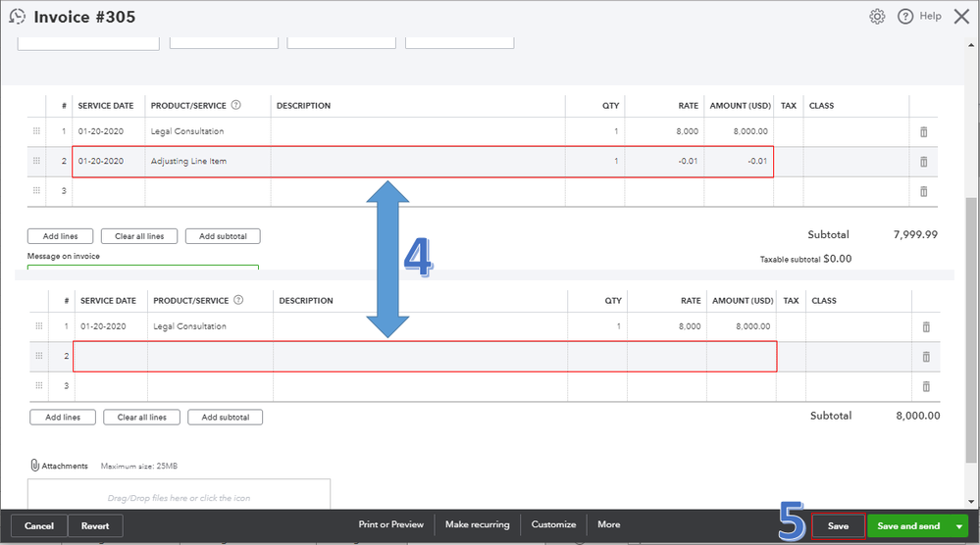Click drag handle of Adjusting Line Item row
The height and width of the screenshot is (545, 980).
[36, 161]
